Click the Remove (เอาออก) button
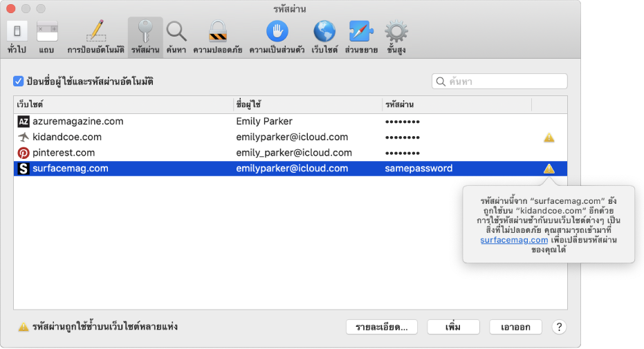 click(x=515, y=328)
